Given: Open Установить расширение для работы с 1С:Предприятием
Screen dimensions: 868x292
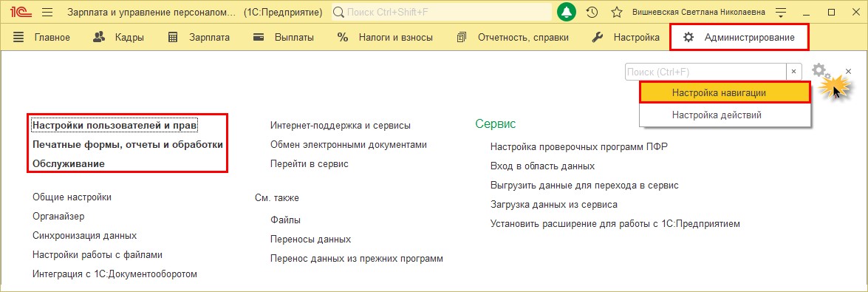Looking at the screenshot, I should (x=615, y=224).
